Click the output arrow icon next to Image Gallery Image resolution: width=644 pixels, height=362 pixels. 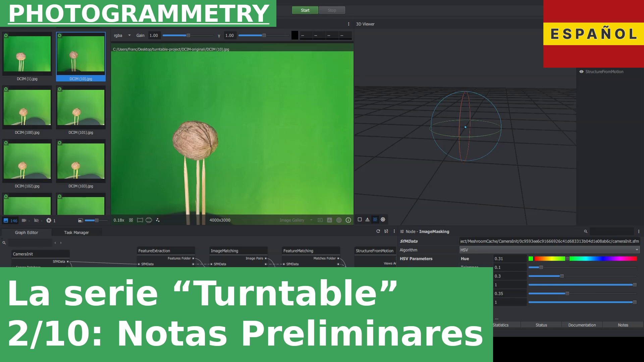coord(320,220)
